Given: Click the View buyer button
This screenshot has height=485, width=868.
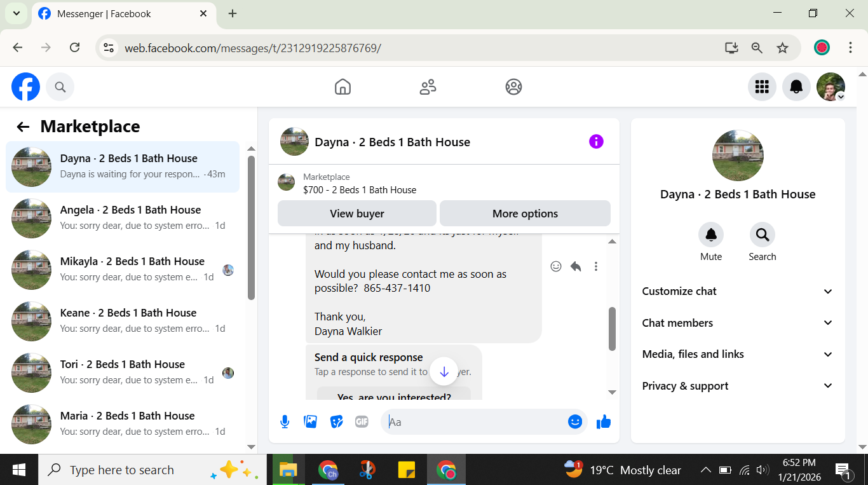Looking at the screenshot, I should [x=357, y=214].
